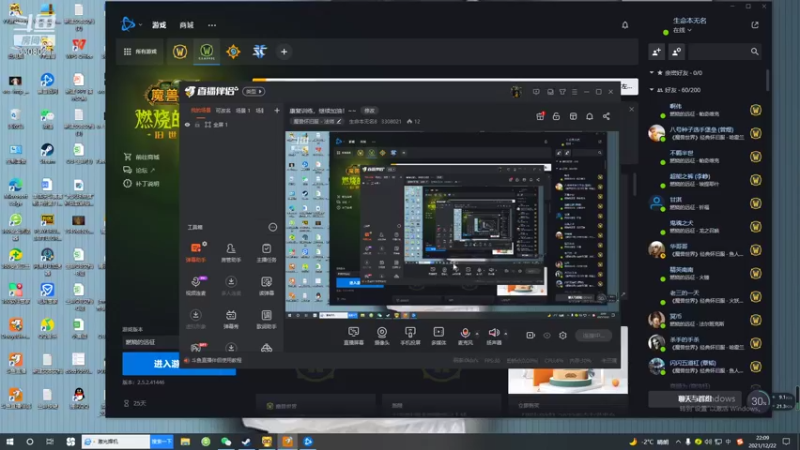Open the gift box icon with red badge
This screenshot has width=800, height=450.
click(540, 116)
